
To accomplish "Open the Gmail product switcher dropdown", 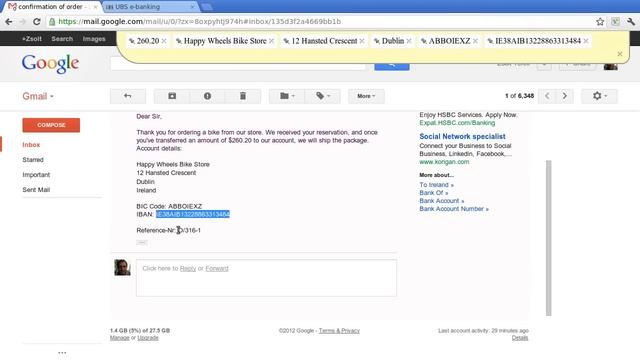I will pos(38,96).
